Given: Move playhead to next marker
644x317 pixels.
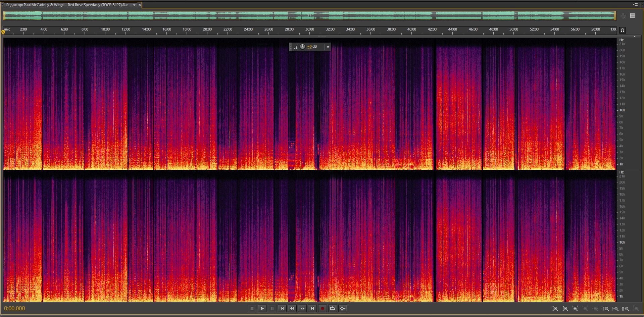Looking at the screenshot, I should click(312, 309).
